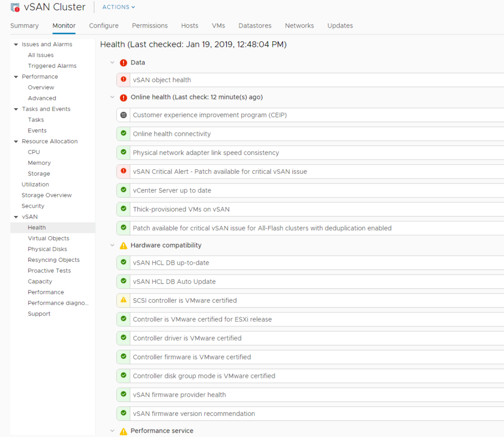Click red icon of vSAN Critical Alert row
Screen dimensions: 504x437
coord(124,171)
